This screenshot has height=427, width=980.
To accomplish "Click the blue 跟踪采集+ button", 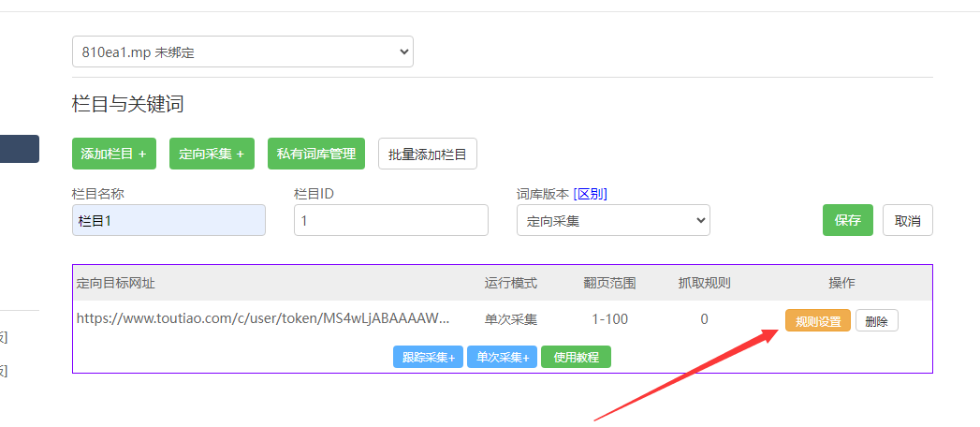I will pos(428,357).
